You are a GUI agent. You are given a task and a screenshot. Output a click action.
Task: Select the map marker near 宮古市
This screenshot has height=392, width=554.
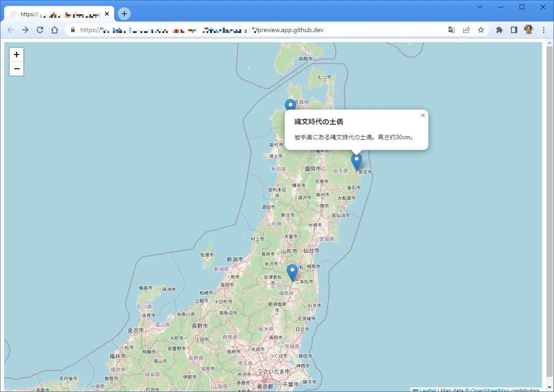pyautogui.click(x=356, y=162)
